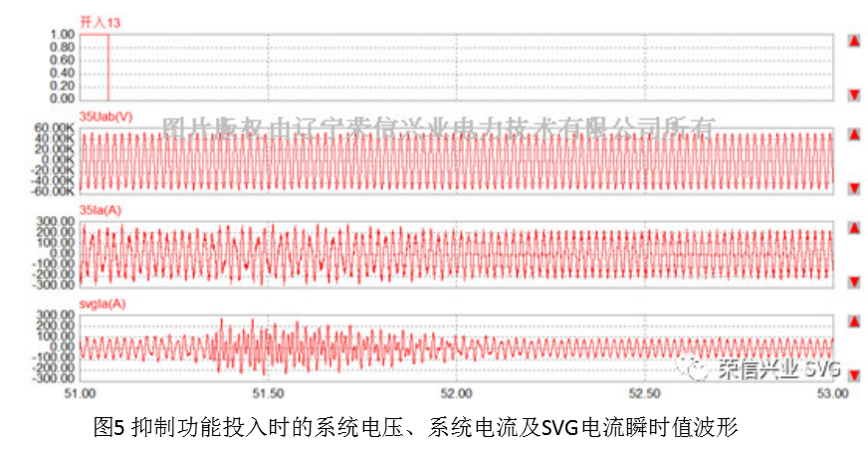868x449 pixels.
Task: Click the 53.00 time axis label
Action: [x=832, y=393]
